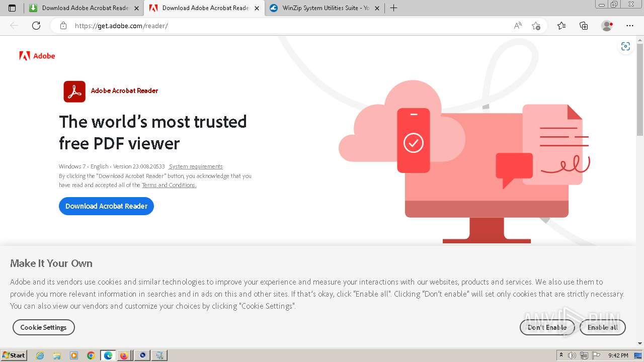Image resolution: width=644 pixels, height=362 pixels.
Task: Open the browser profile avatar
Action: [607, 26]
